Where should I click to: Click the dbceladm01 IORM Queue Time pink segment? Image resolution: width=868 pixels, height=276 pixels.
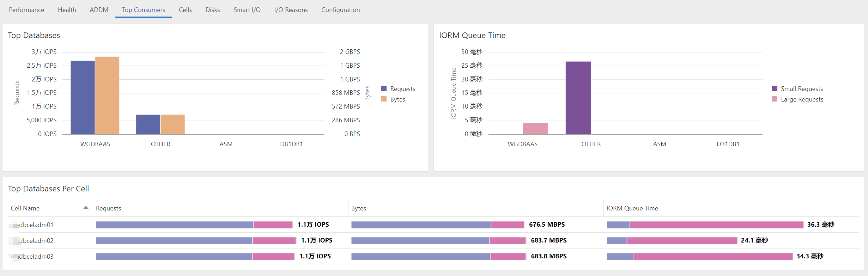(717, 225)
